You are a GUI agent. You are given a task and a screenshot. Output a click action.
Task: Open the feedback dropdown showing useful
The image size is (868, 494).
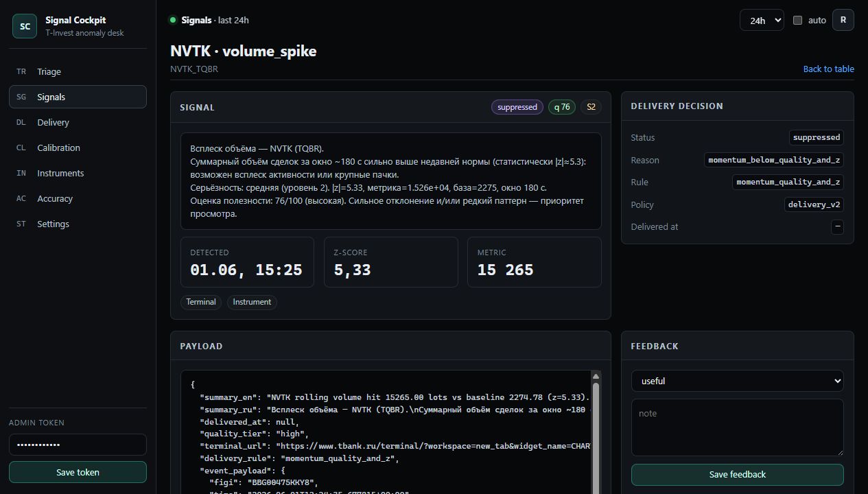coord(738,381)
